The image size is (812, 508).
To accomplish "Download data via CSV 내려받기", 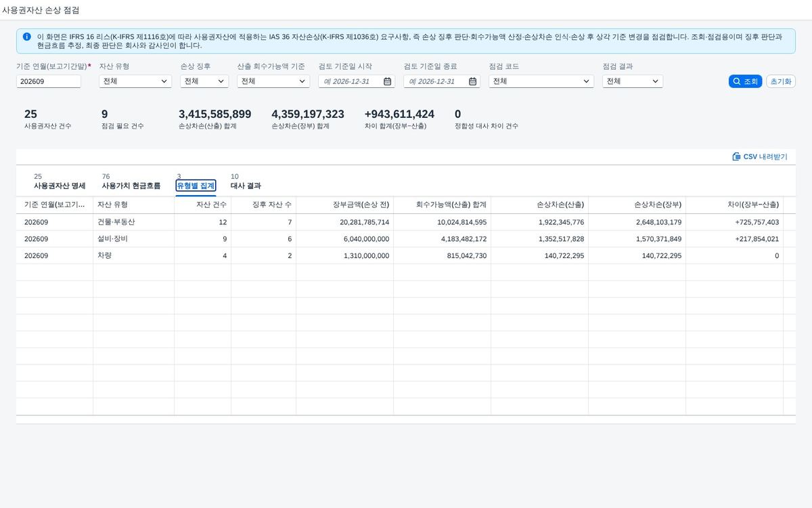I will coord(760,156).
